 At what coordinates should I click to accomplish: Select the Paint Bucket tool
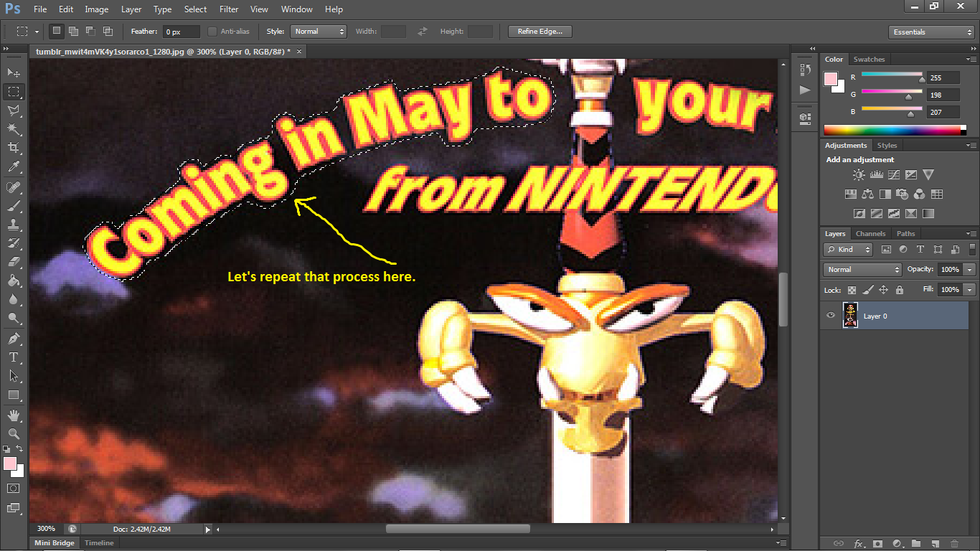[14, 281]
